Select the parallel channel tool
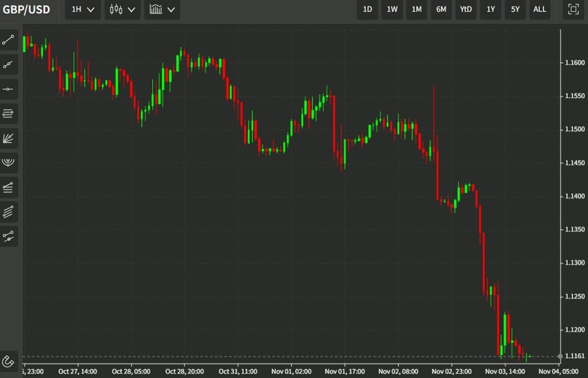This screenshot has height=378, width=588. 8,212
